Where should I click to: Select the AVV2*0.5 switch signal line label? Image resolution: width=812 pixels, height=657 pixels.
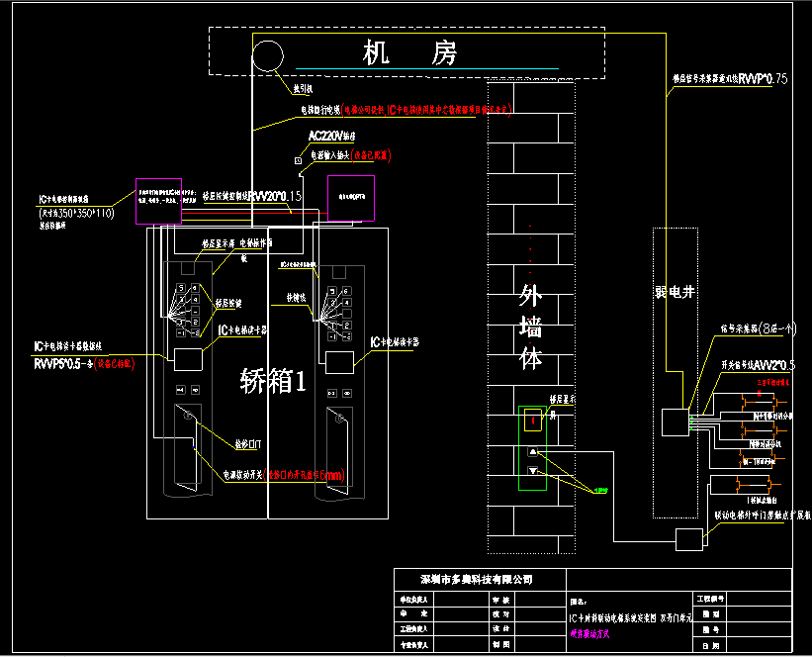pos(762,364)
